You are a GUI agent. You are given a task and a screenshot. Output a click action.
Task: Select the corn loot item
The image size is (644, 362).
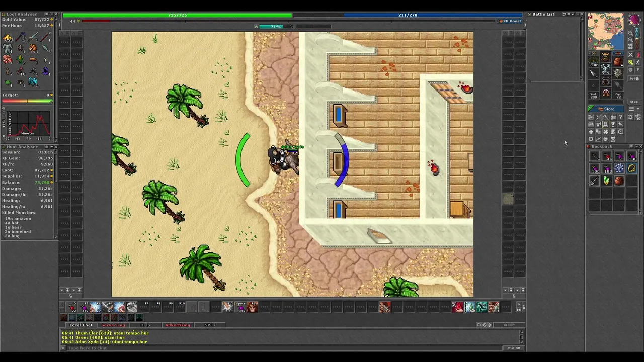(x=21, y=59)
